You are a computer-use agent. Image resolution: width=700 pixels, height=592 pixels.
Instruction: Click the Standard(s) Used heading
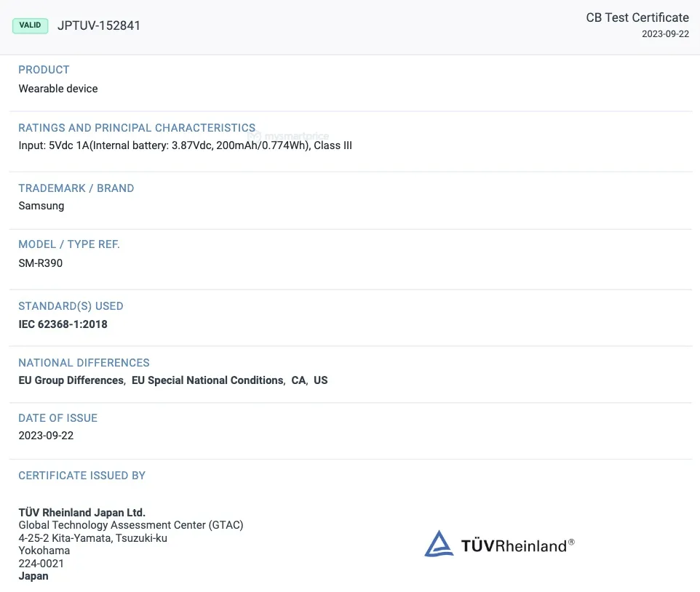pos(71,306)
